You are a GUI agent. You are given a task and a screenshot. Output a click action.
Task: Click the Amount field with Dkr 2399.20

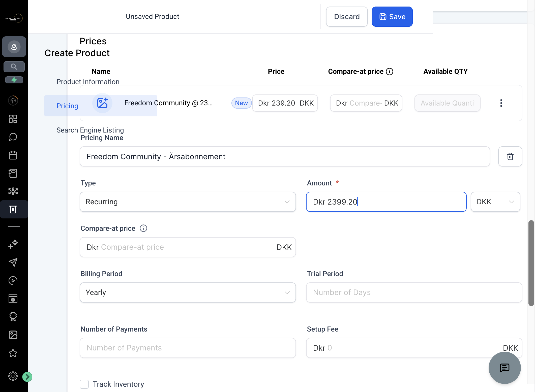386,202
